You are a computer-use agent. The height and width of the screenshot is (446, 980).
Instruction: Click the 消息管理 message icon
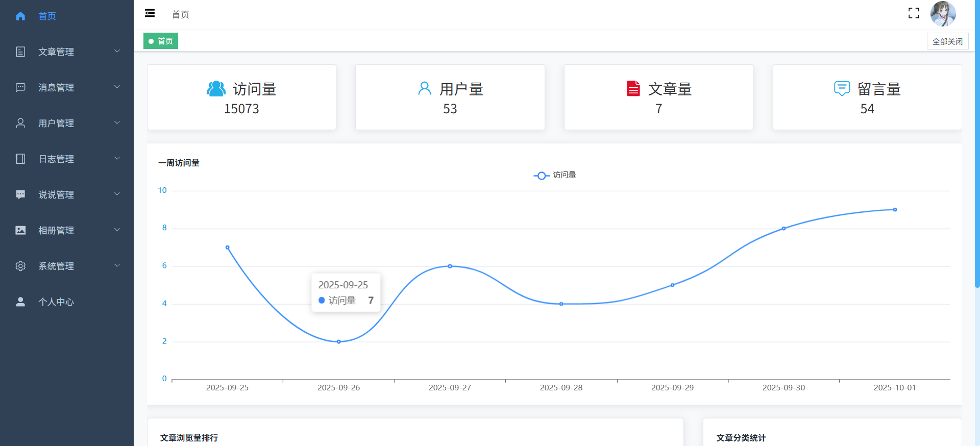(x=20, y=87)
